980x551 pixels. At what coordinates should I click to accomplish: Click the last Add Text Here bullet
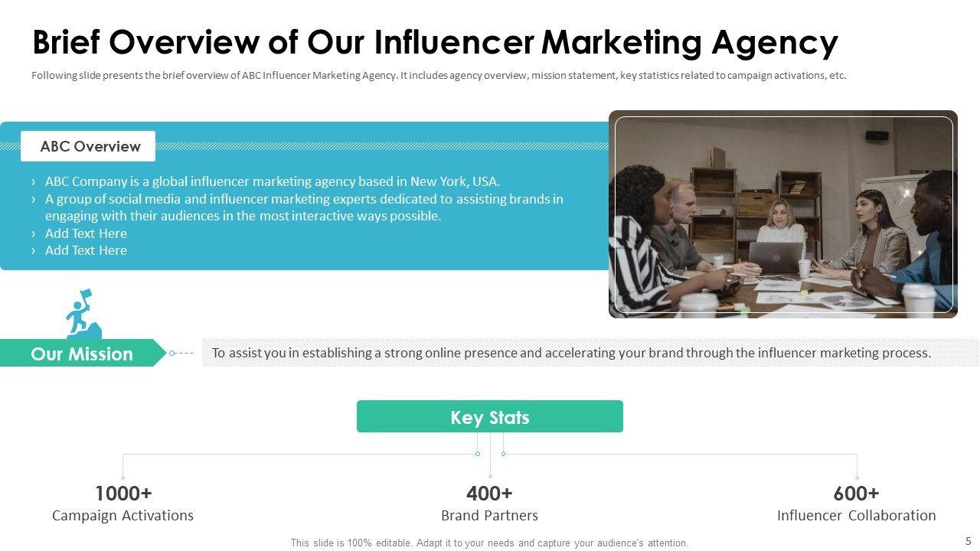click(86, 250)
